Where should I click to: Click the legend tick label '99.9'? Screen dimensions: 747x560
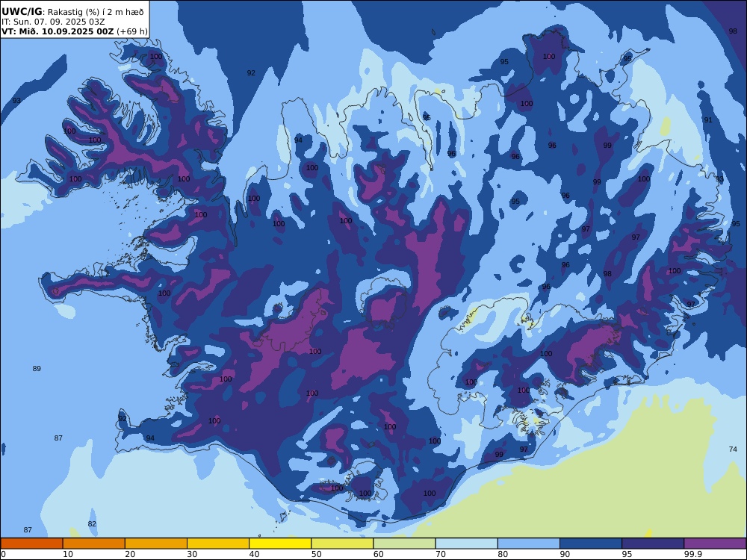point(692,554)
